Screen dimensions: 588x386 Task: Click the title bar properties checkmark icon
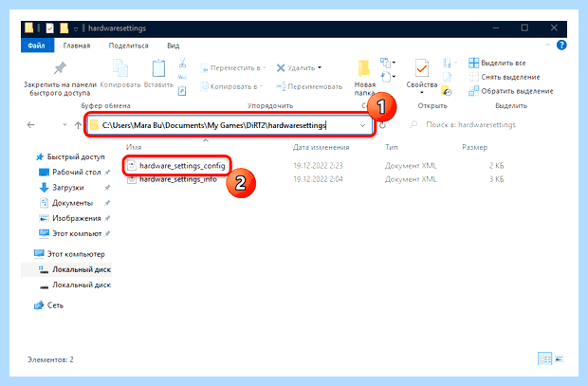click(50, 28)
